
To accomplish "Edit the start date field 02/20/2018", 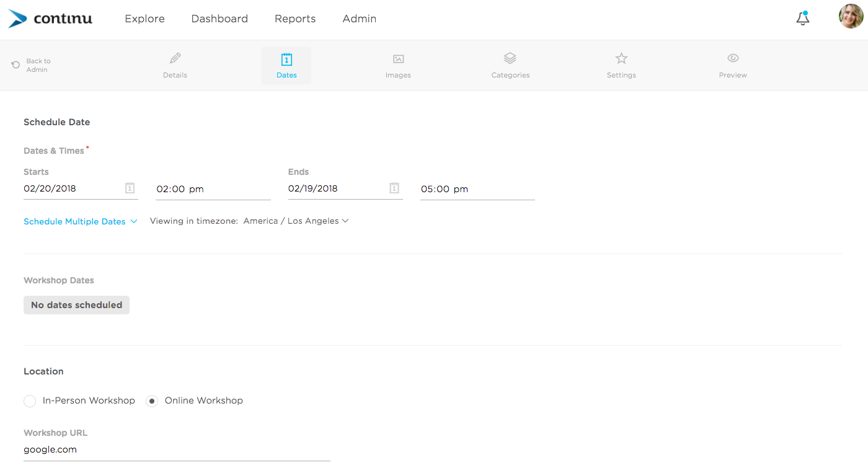I will [81, 188].
